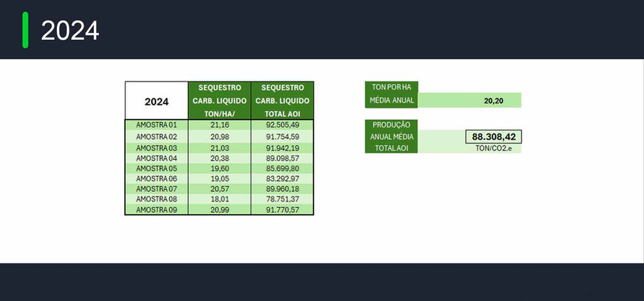
Task: Click the TOTAL AOI column header
Action: [282, 113]
